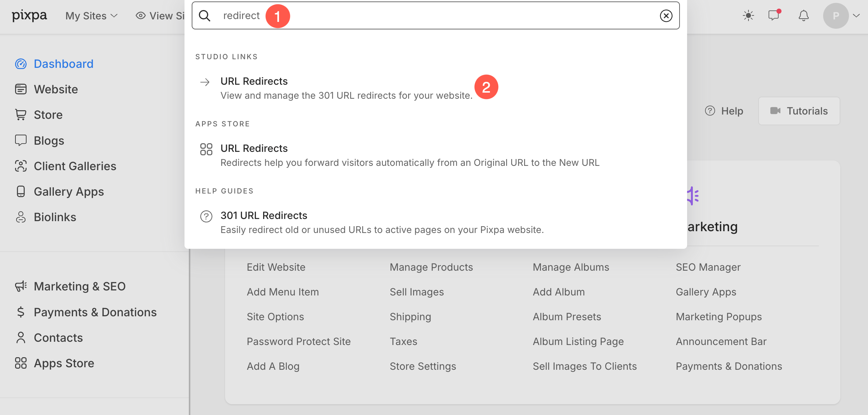This screenshot has height=415, width=868.
Task: Open Biolinks in the sidebar
Action: tap(55, 217)
